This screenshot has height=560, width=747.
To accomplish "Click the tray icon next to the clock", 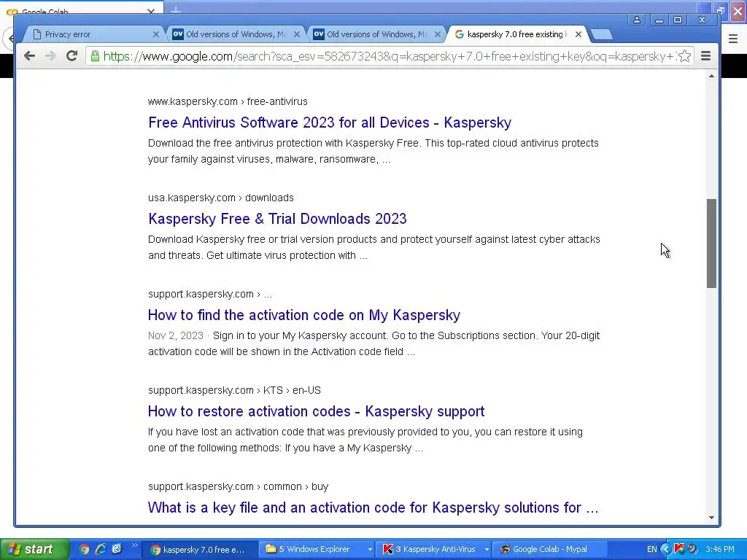I will pos(693,549).
